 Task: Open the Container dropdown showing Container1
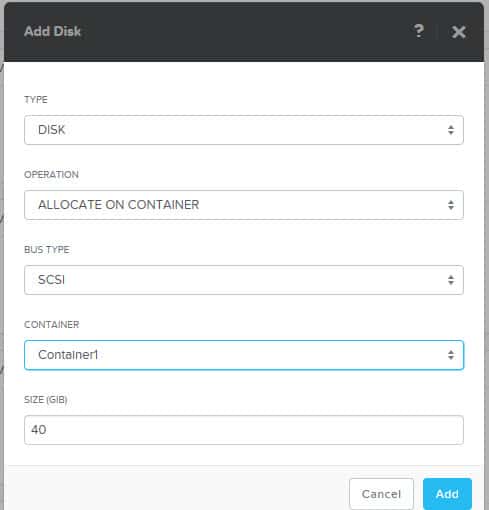tap(244, 355)
